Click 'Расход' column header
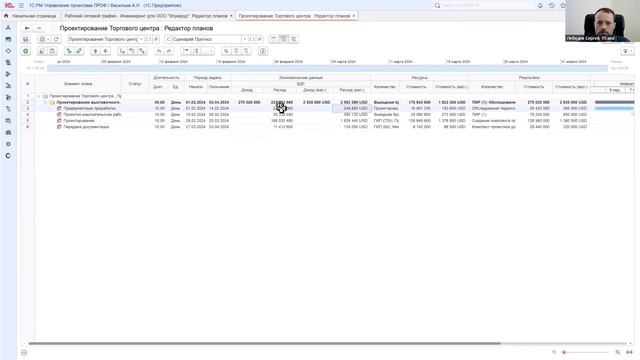The width and height of the screenshot is (640, 360). tap(280, 90)
